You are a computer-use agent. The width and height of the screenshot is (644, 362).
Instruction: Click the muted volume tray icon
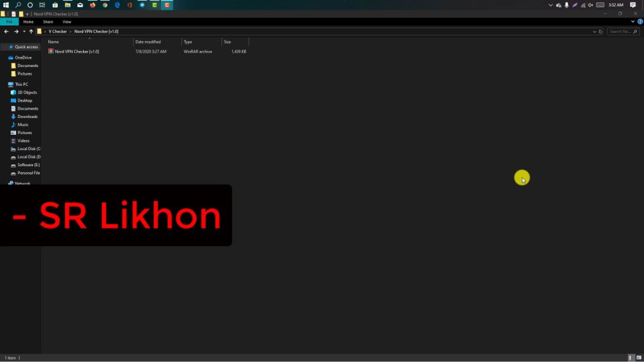591,5
